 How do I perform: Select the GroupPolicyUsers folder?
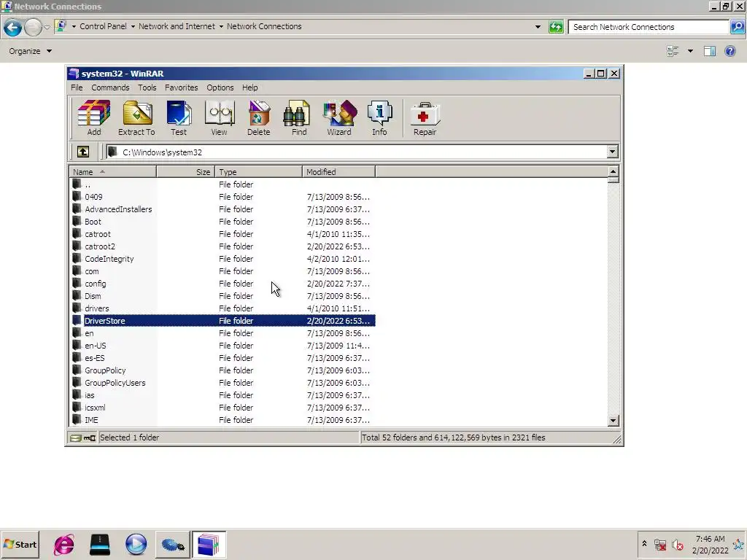pos(222,382)
